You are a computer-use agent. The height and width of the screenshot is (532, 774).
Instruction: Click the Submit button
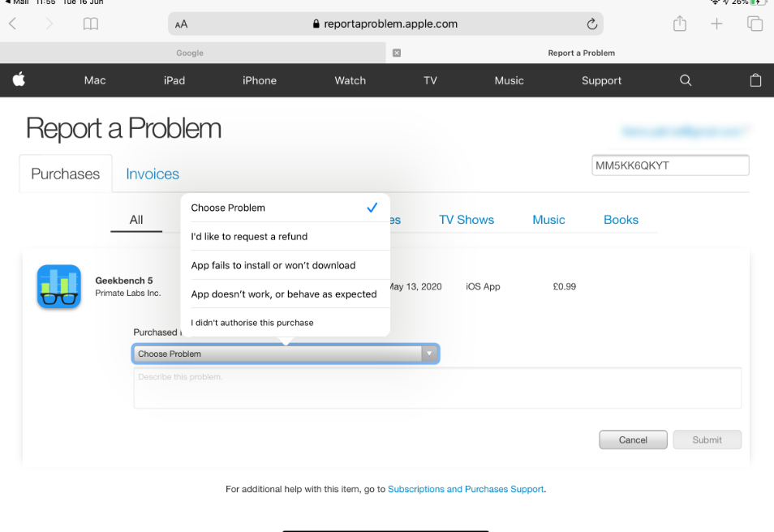pos(707,440)
